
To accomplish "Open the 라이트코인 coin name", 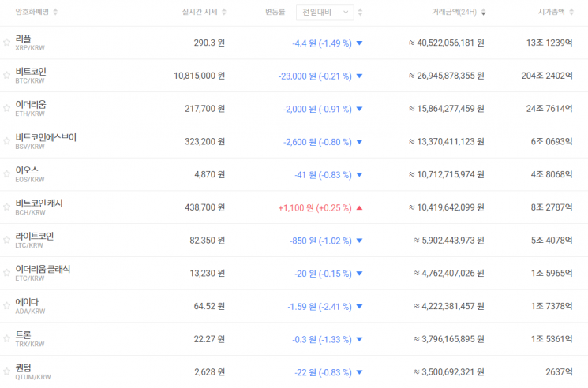I will pyautogui.click(x=35, y=237).
